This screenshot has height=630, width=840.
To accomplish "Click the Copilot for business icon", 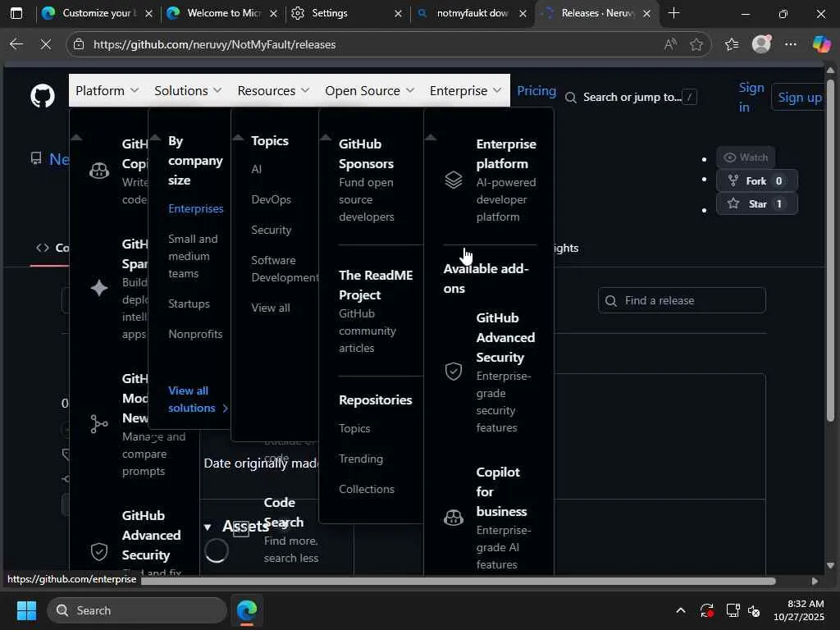I will click(453, 518).
